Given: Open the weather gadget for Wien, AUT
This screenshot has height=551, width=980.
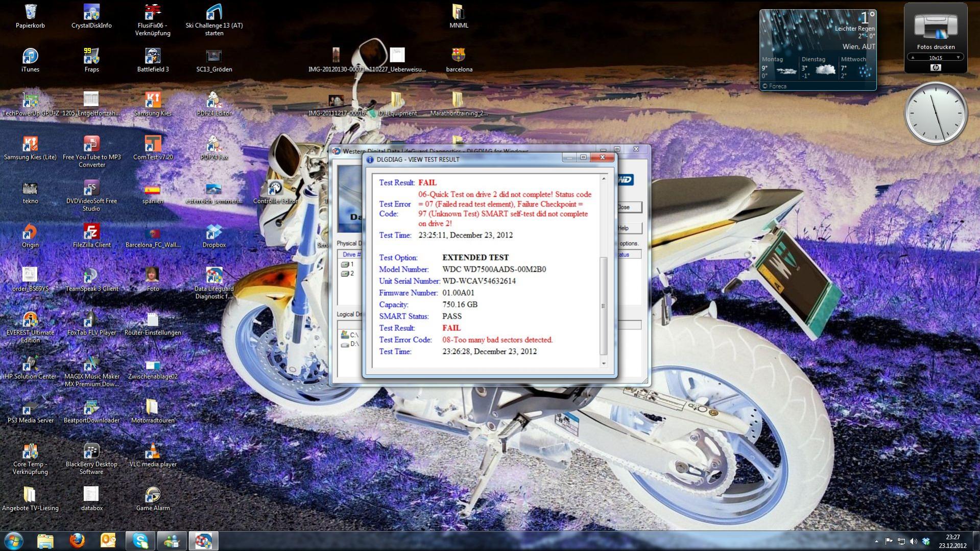Looking at the screenshot, I should 818,50.
